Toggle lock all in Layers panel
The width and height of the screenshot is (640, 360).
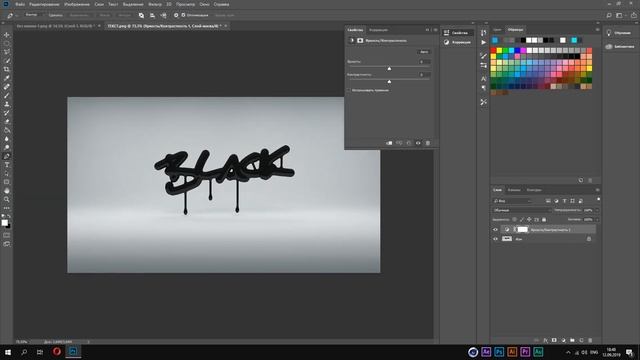point(544,220)
